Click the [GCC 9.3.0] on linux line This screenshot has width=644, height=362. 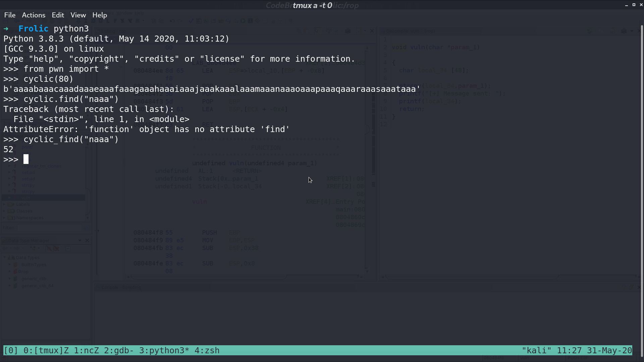[x=54, y=49]
